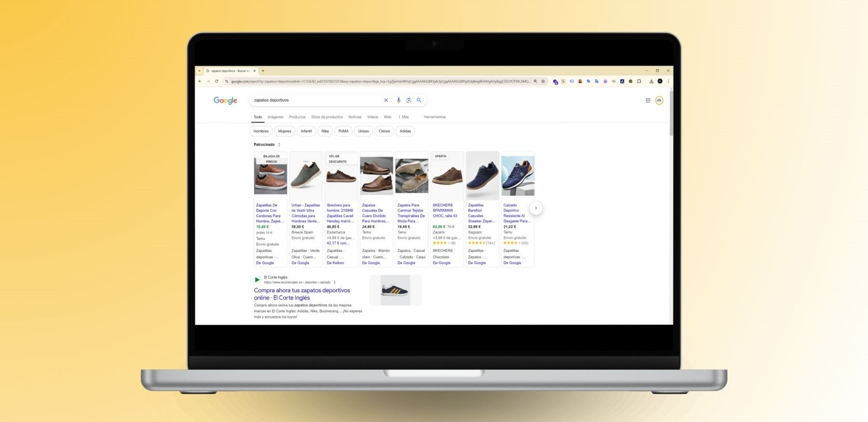Filter by Infantil chip

pyautogui.click(x=306, y=131)
